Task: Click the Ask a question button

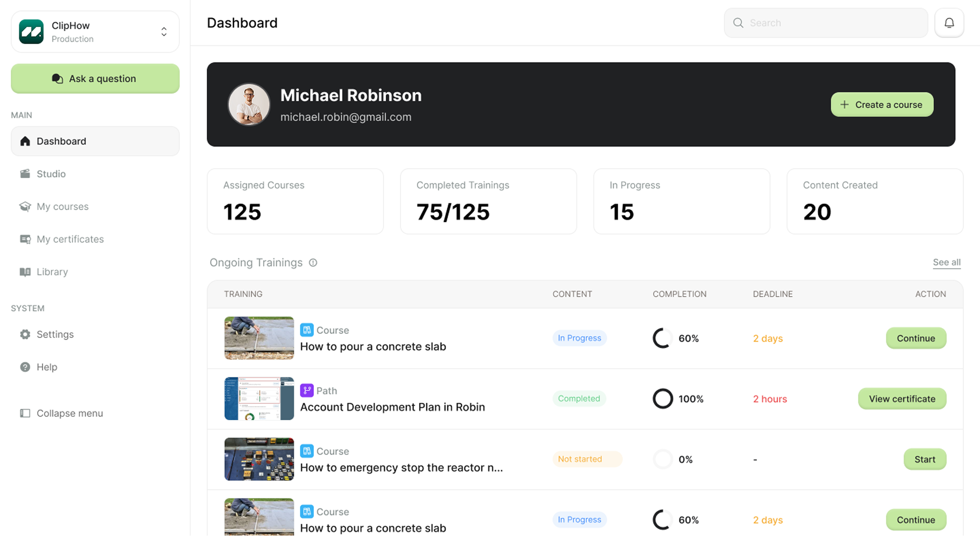Action: 95,78
